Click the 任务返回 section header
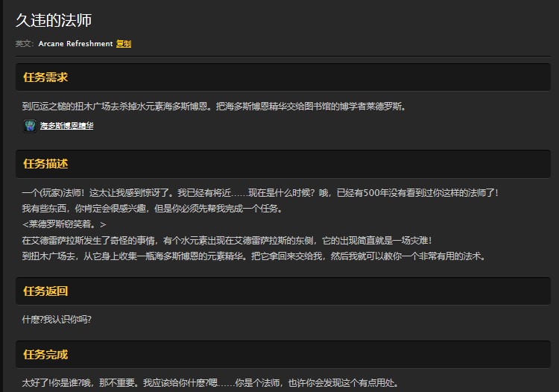This screenshot has height=392, width=559. (283, 291)
